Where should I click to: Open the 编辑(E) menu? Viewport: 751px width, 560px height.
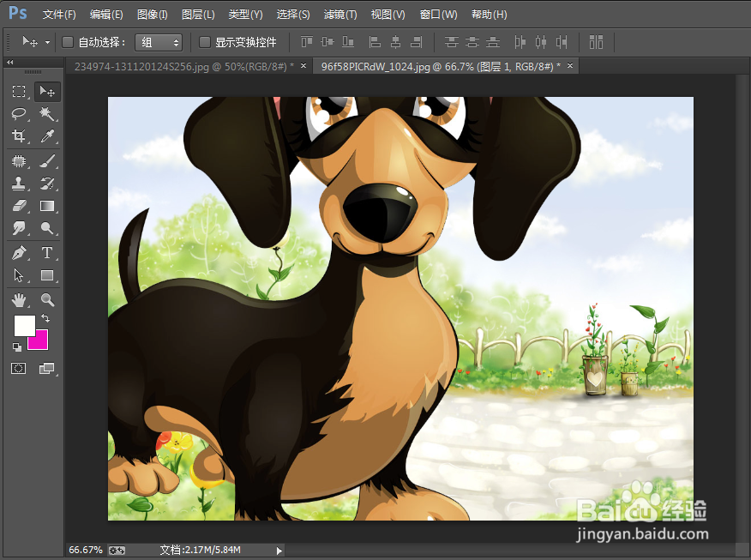tap(106, 15)
